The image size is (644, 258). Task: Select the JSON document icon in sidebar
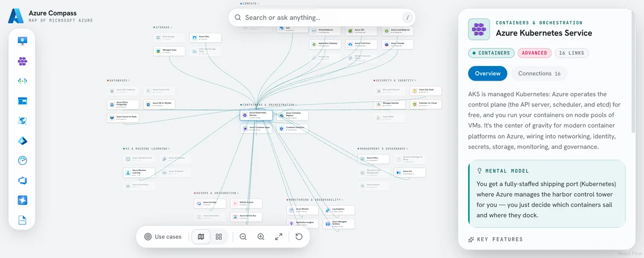click(x=23, y=220)
